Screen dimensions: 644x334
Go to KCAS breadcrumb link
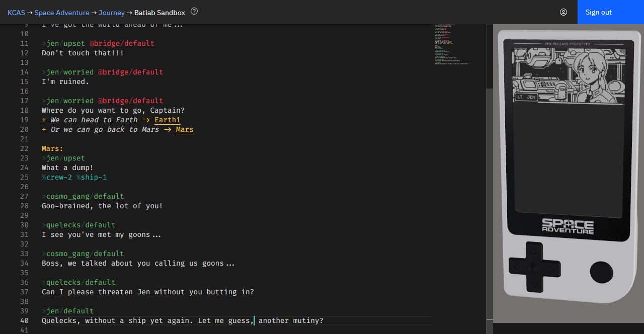[x=16, y=13]
